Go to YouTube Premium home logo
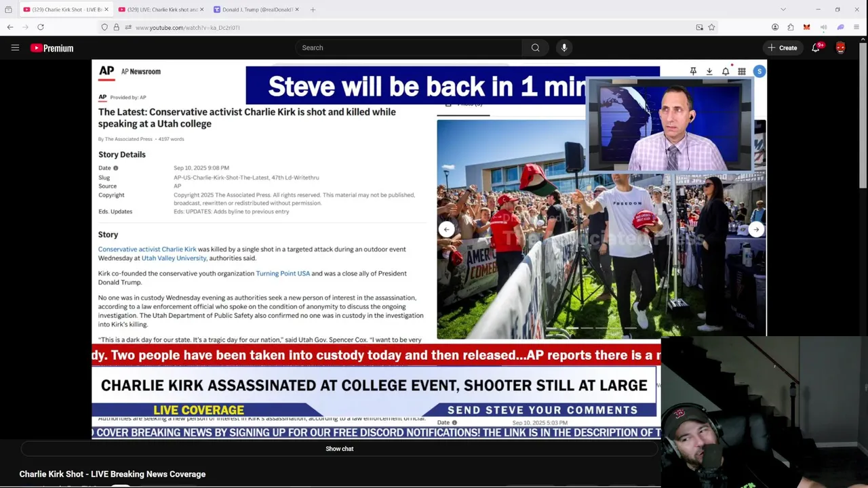Screen dimensions: 868x488 click(52, 48)
